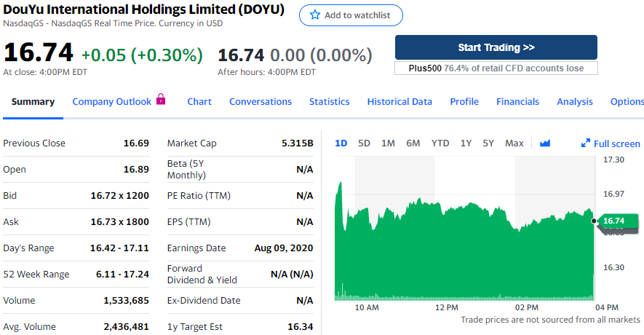The height and width of the screenshot is (335, 644).
Task: Select the 5Y chart range
Action: coord(488,143)
